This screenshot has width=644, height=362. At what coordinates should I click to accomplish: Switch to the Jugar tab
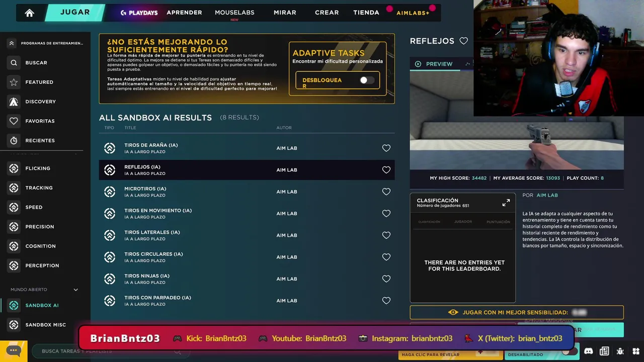[x=75, y=13]
